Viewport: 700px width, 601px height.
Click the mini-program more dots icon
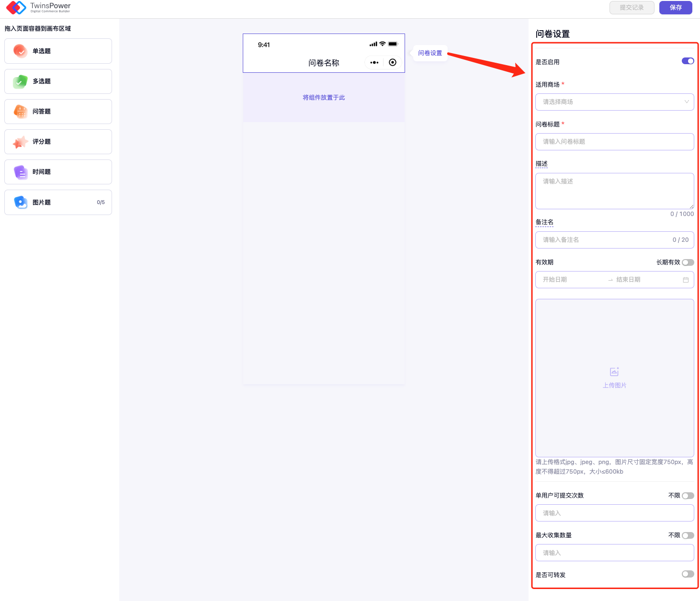point(374,63)
